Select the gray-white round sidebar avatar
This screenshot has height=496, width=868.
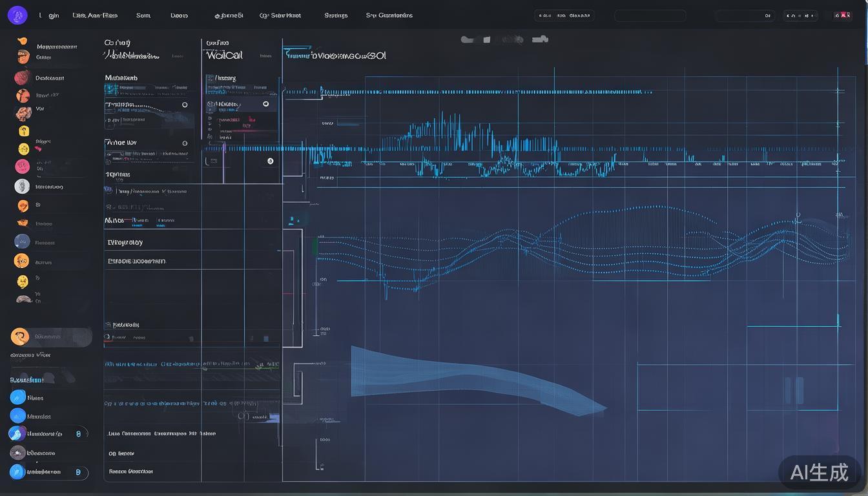[x=22, y=187]
